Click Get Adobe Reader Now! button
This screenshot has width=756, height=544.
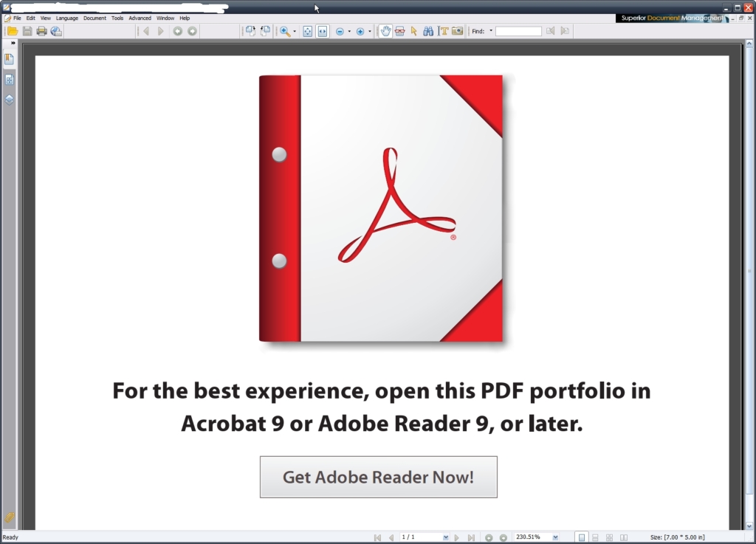tap(379, 477)
